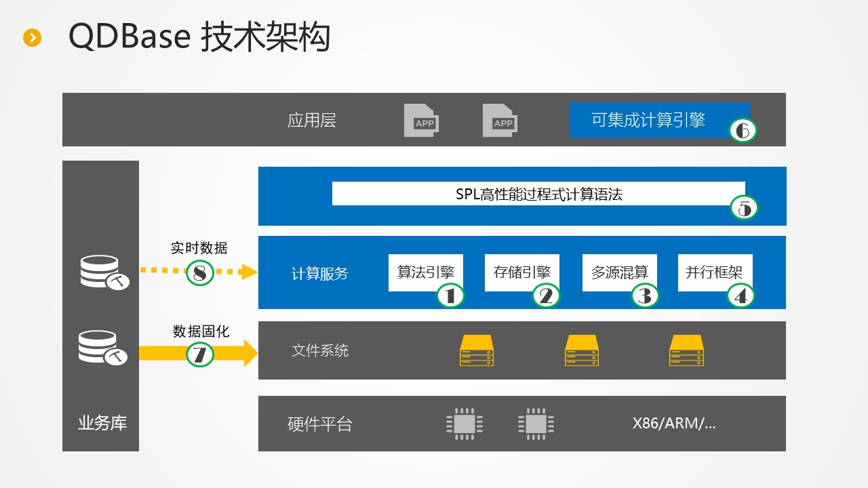Click the SPL高性能过程式计算语法 white bar
Viewport: 868px width, 488px height.
coord(538,194)
